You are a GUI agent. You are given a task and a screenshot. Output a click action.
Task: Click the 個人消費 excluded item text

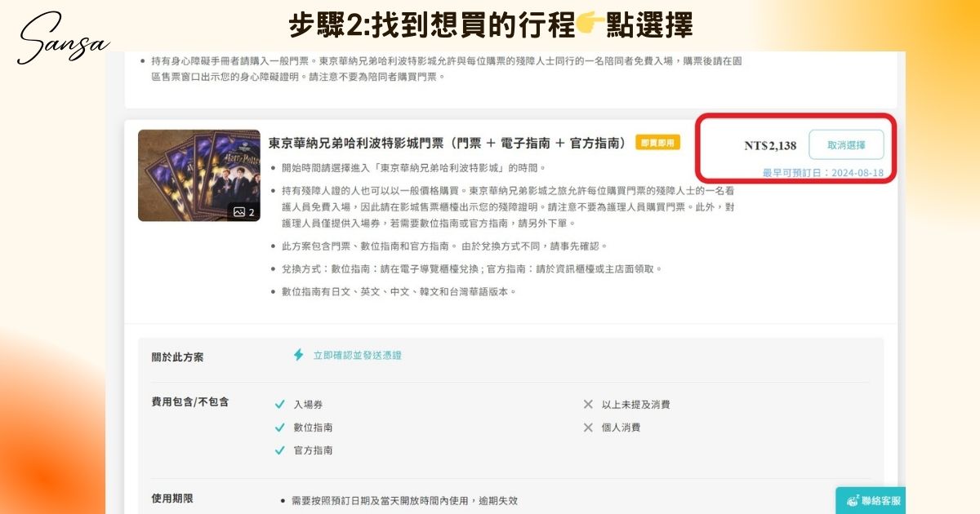click(621, 428)
